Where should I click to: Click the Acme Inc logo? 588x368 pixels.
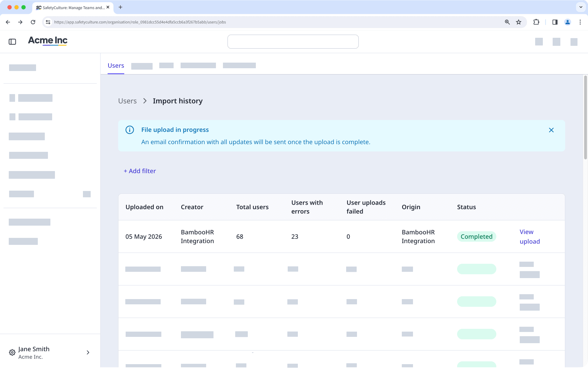tap(48, 41)
